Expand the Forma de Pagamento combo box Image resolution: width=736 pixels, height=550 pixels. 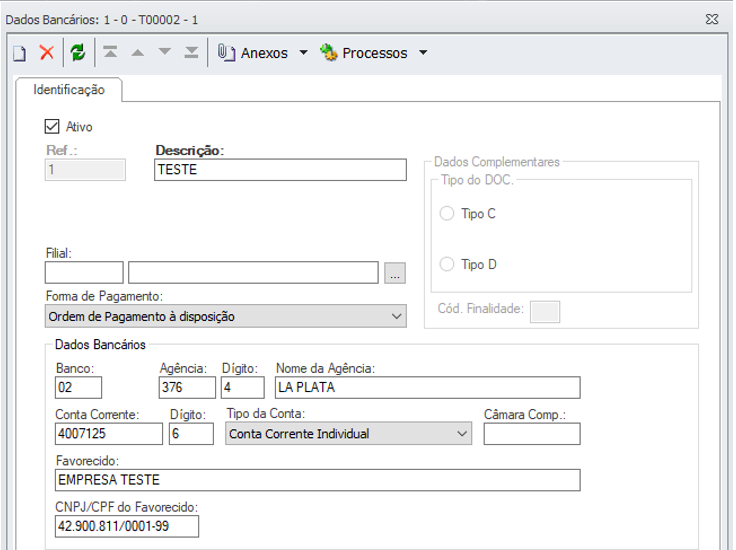point(397,316)
